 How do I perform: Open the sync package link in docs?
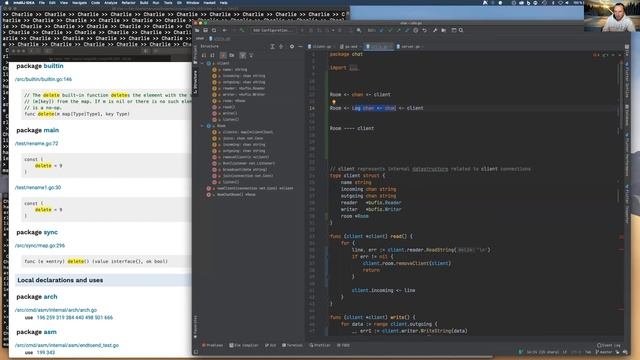pos(51,232)
